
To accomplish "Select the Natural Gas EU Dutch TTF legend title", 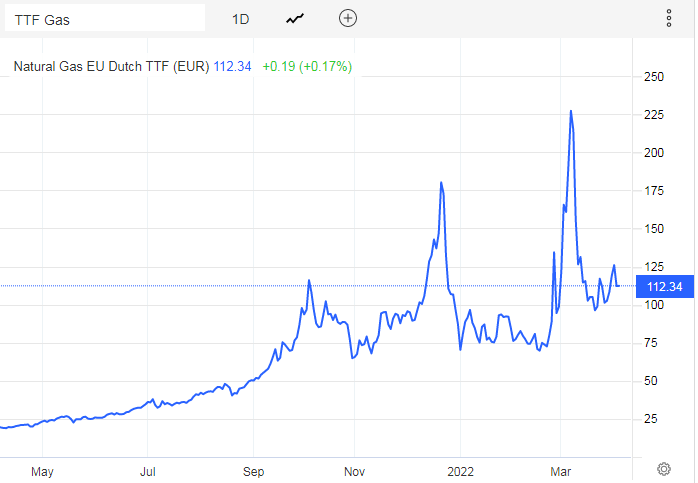I will pos(111,66).
